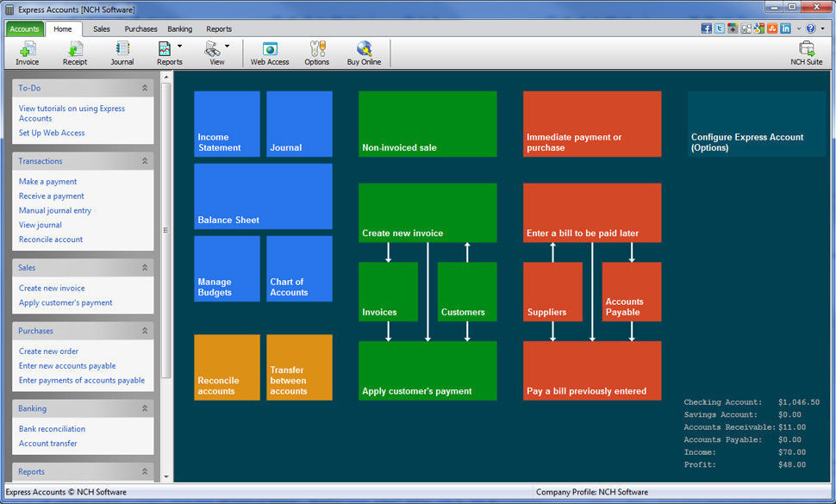Click the Create new order link

(x=48, y=352)
